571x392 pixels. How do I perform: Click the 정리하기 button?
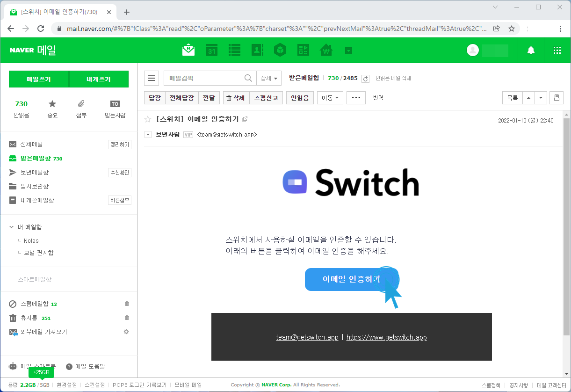tap(120, 145)
